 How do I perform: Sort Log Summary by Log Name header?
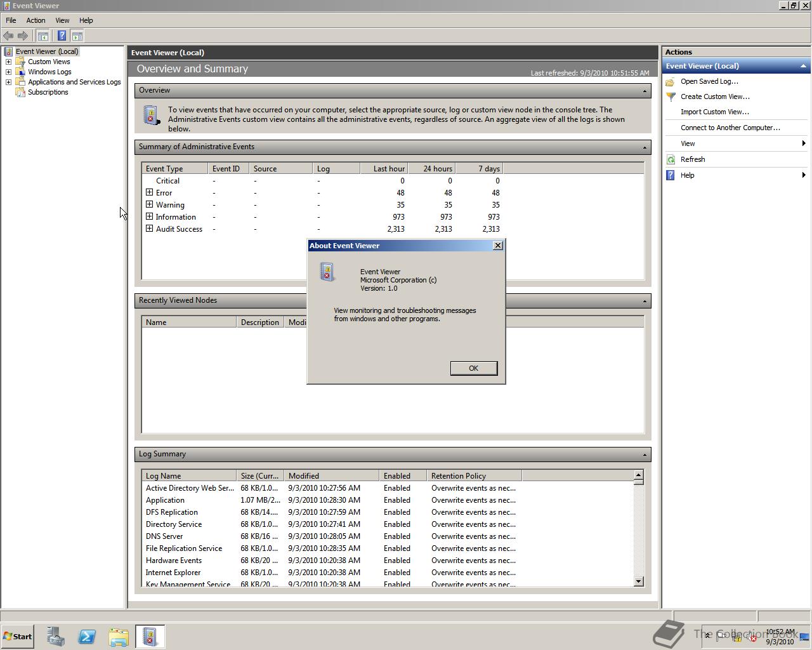tap(189, 475)
